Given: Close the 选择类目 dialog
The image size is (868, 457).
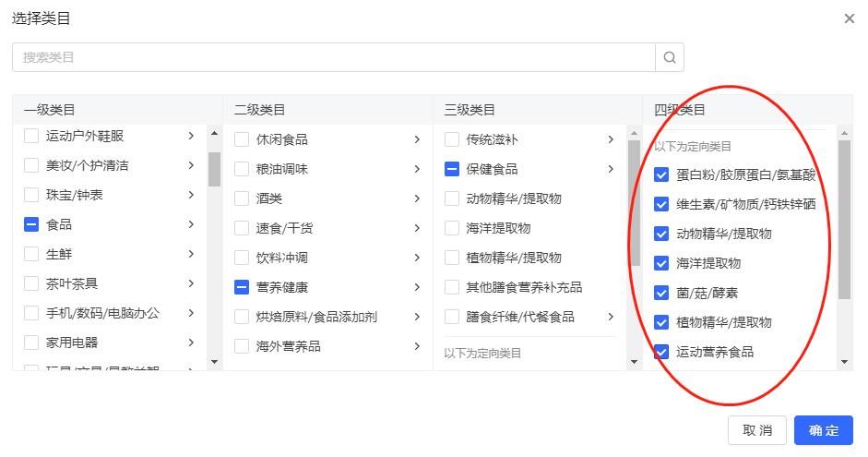Looking at the screenshot, I should point(850,18).
